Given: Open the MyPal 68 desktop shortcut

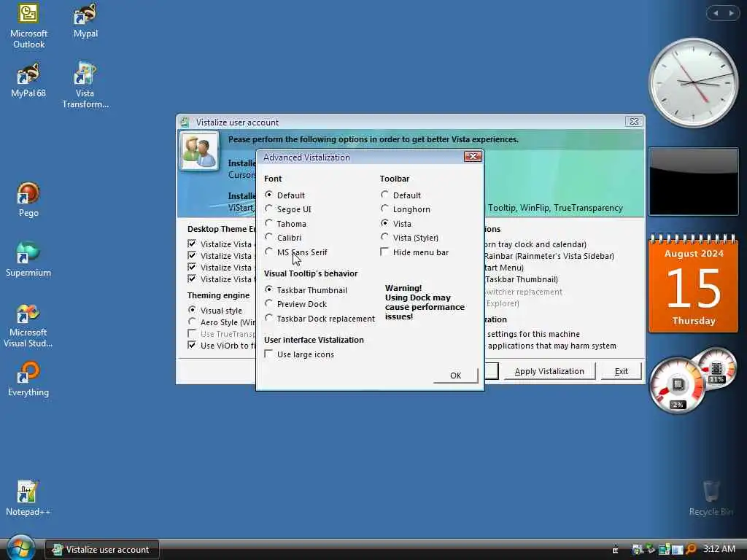Looking at the screenshot, I should click(28, 80).
